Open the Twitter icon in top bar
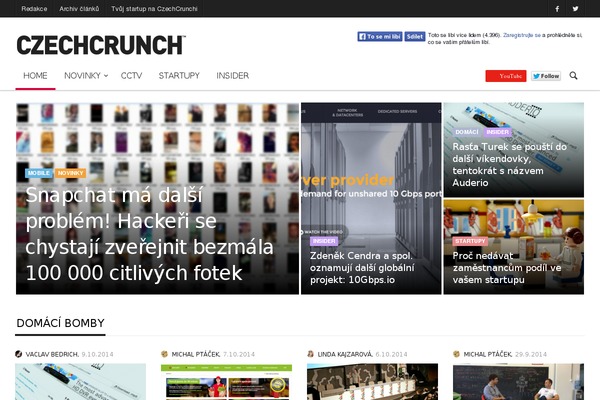 point(575,8)
